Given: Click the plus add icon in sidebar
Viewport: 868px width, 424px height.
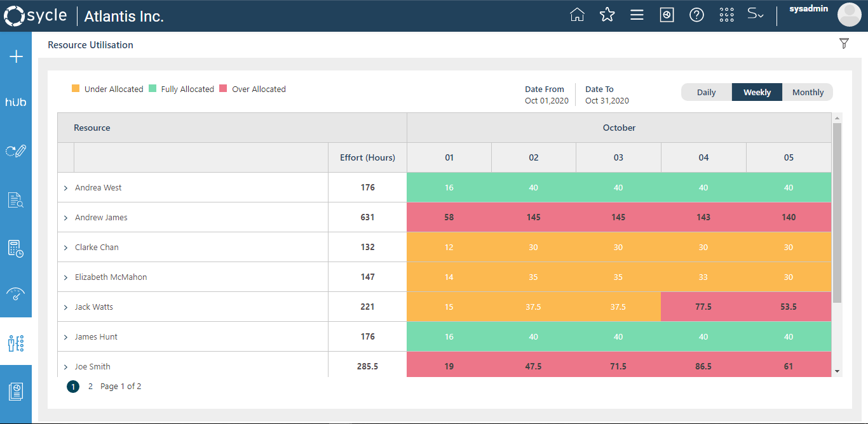Looking at the screenshot, I should (16, 56).
